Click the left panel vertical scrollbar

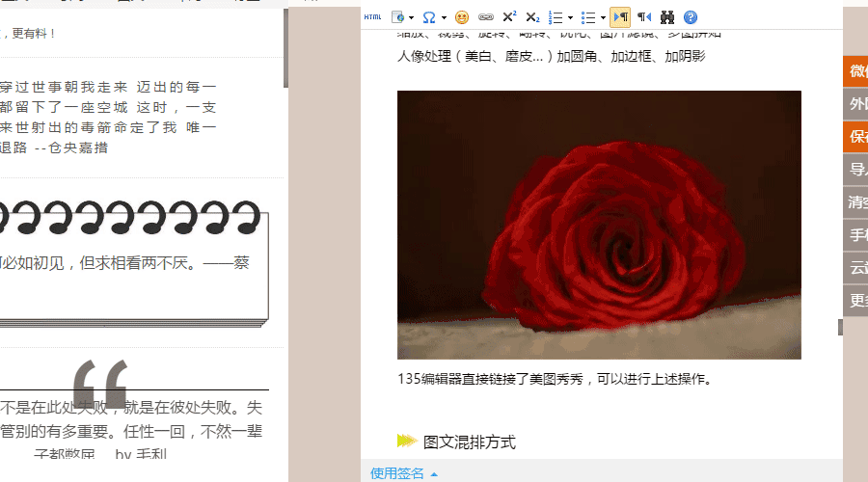pyautogui.click(x=285, y=48)
